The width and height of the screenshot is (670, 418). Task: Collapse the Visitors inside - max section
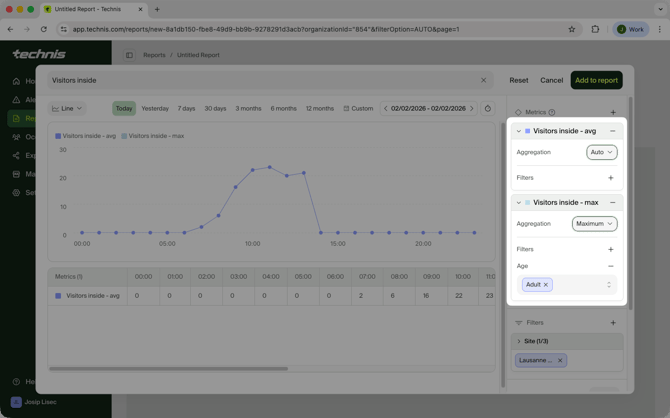tap(519, 203)
